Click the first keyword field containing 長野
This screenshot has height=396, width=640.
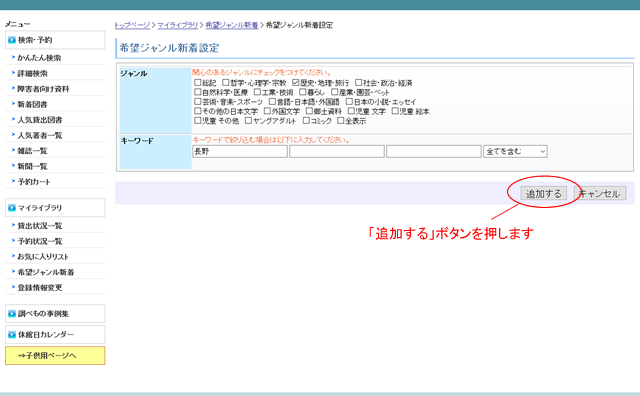(240, 151)
